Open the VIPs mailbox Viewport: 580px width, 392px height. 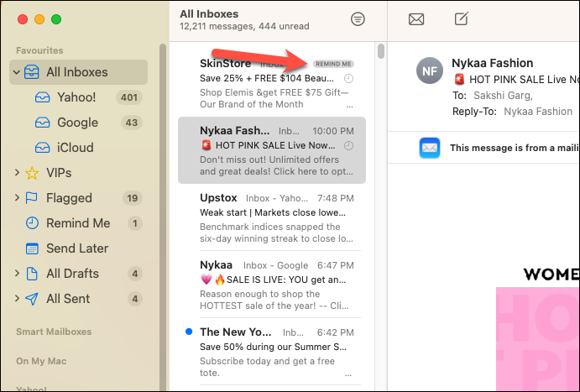[78, 173]
